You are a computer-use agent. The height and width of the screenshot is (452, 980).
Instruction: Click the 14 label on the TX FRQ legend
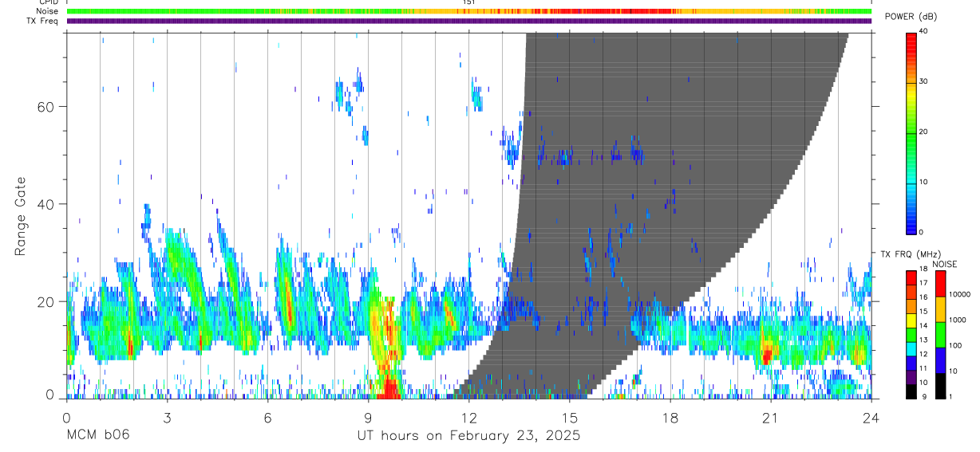923,325
